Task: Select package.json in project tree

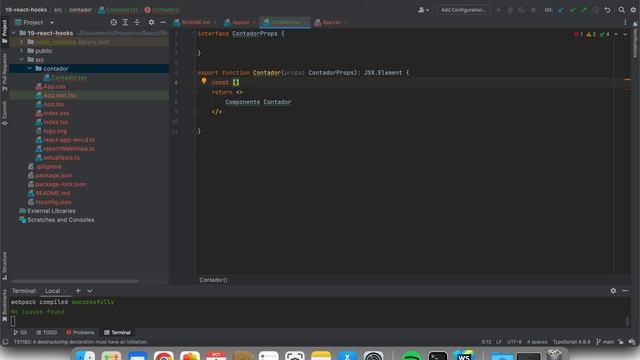Action: (x=53, y=176)
